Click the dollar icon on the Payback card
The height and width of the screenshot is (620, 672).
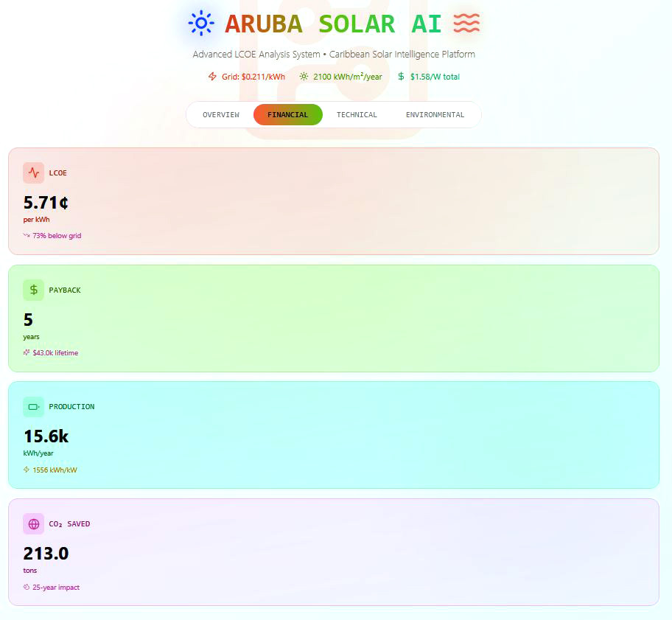coord(33,290)
